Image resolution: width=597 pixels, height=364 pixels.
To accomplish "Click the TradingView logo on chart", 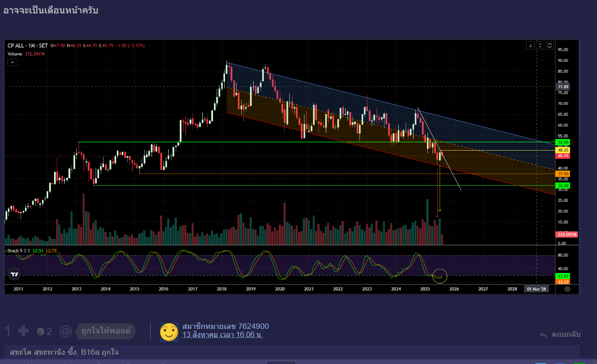I will click(14, 274).
